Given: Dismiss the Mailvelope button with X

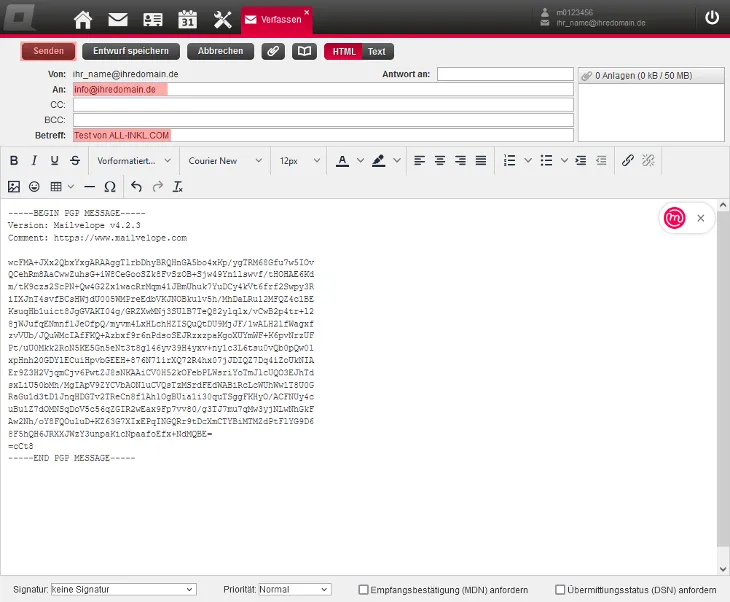Looking at the screenshot, I should tap(701, 218).
